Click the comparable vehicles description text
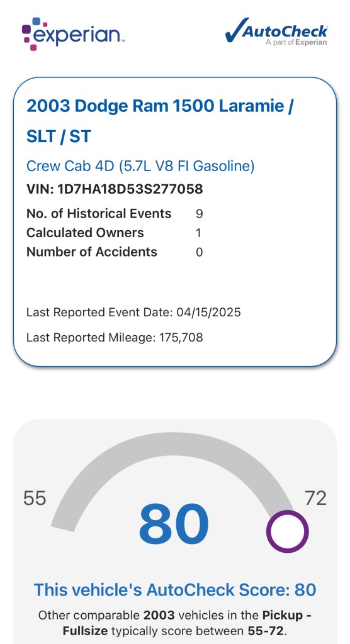350x644 pixels. pyautogui.click(x=175, y=623)
